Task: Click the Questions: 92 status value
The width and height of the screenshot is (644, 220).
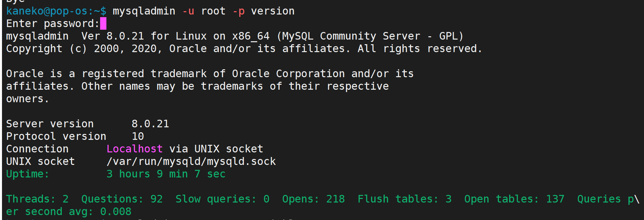Action: coord(122,199)
